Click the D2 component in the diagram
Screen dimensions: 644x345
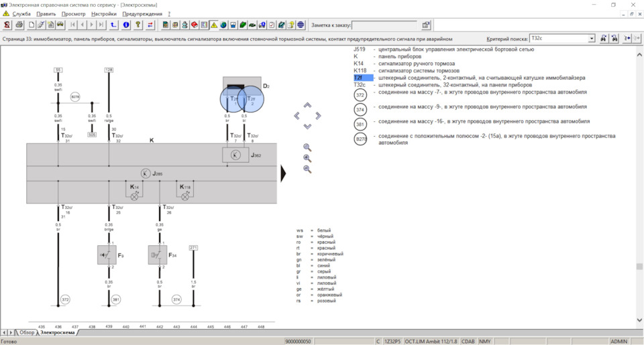[x=242, y=86]
